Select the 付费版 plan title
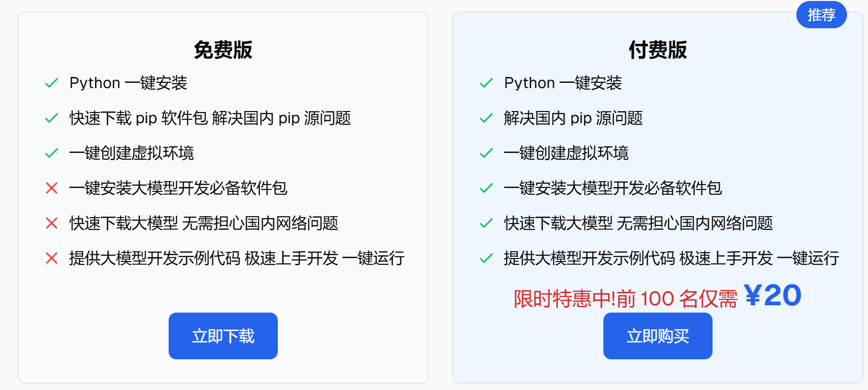The width and height of the screenshot is (868, 390). (x=657, y=50)
